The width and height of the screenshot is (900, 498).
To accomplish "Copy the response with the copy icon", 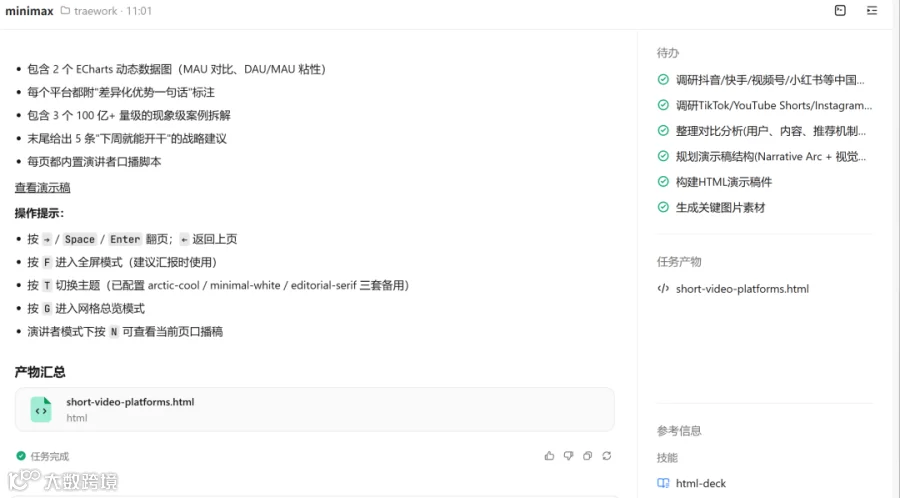I will (x=587, y=456).
